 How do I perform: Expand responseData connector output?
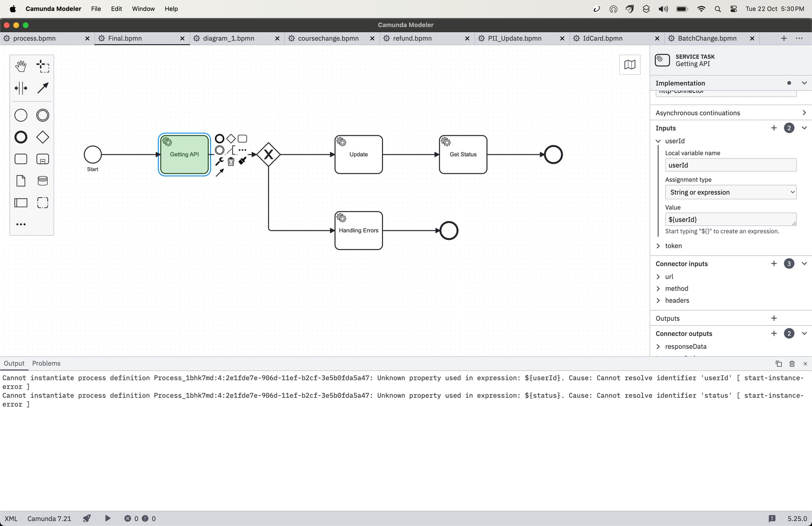point(658,347)
